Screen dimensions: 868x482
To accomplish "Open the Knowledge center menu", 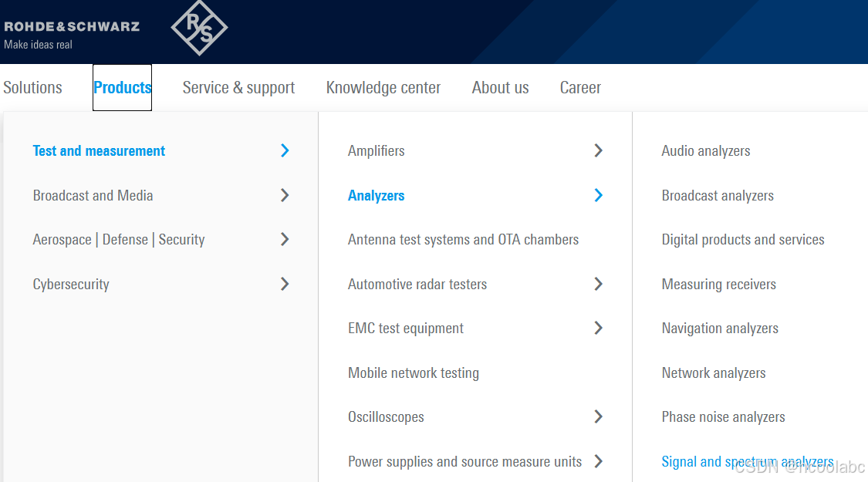I will 383,87.
